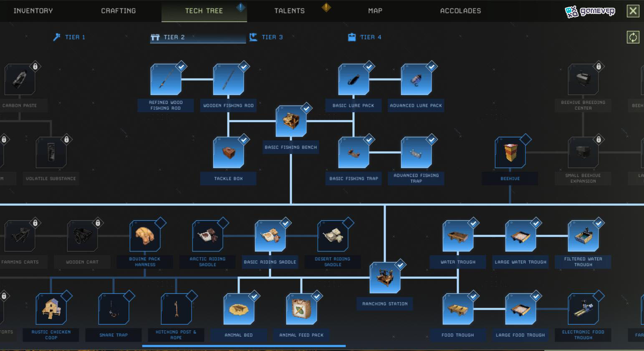Click the yellow alert badge beside Talents

(x=326, y=7)
